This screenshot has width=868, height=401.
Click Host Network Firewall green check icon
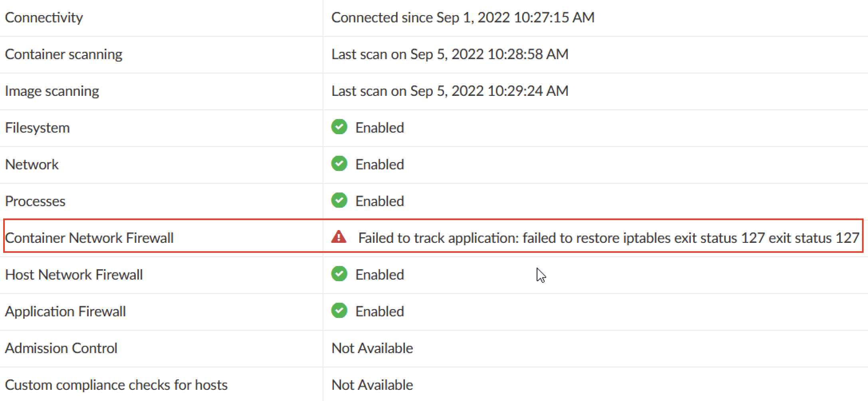339,274
